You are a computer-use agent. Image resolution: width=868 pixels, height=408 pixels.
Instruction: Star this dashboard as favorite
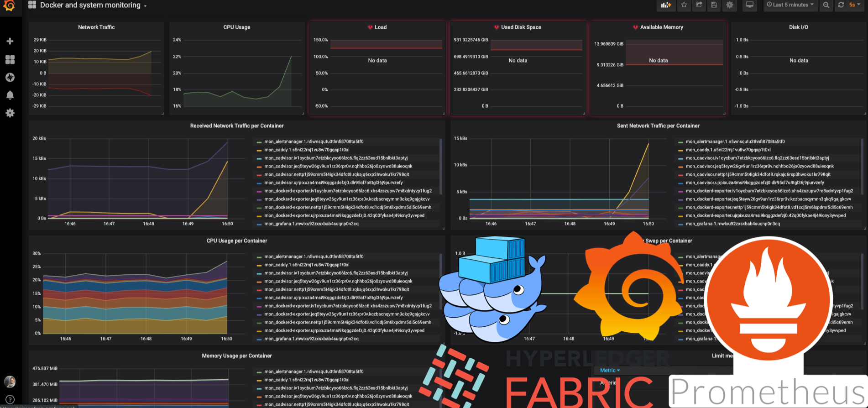684,5
